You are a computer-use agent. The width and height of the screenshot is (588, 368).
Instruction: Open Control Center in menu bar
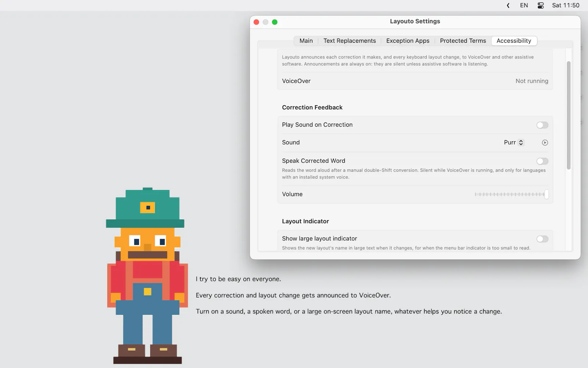click(541, 6)
